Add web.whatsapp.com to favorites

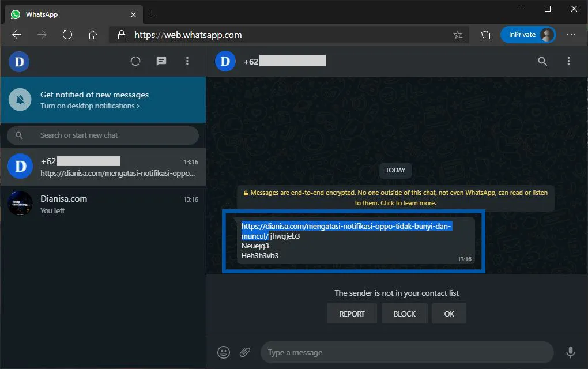[x=458, y=35]
